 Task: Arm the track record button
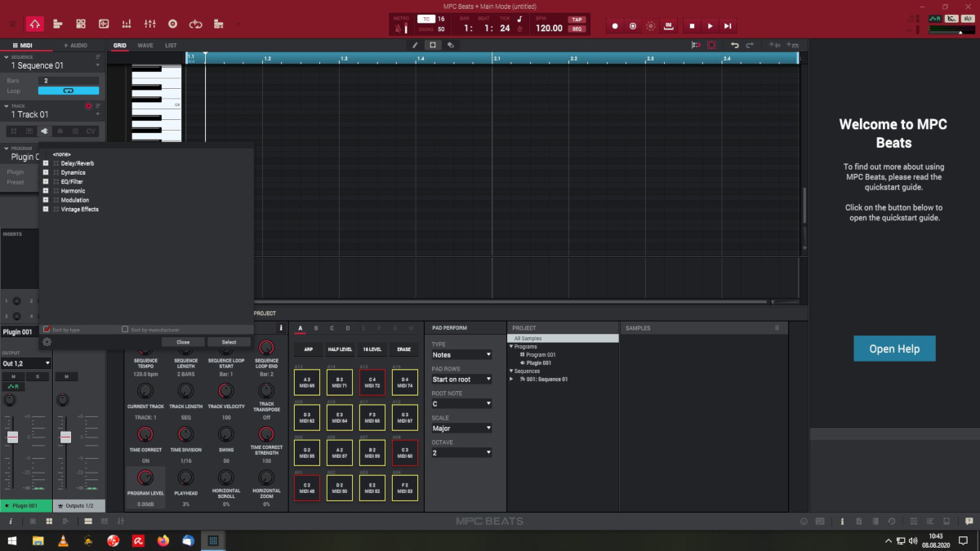[x=88, y=106]
